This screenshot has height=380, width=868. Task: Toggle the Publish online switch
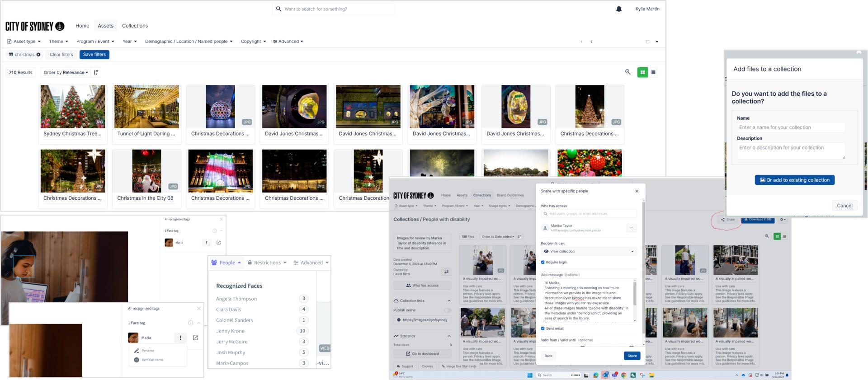click(x=447, y=310)
